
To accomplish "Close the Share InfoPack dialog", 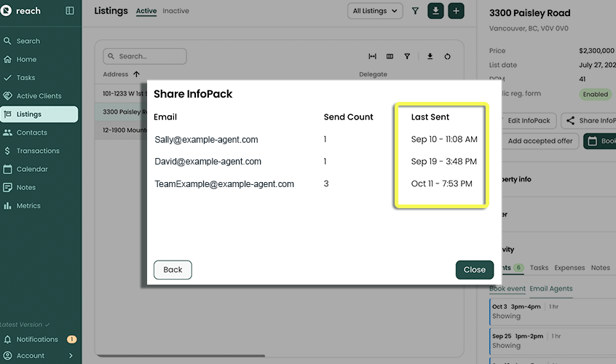I will pos(474,269).
